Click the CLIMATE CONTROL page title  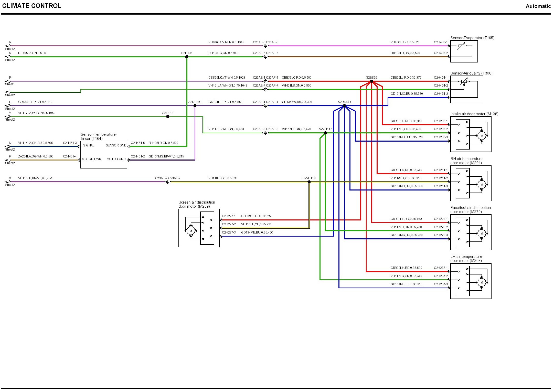32,6
